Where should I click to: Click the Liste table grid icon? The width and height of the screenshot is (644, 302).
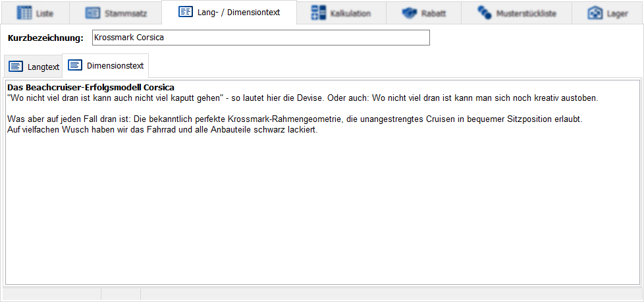click(24, 13)
